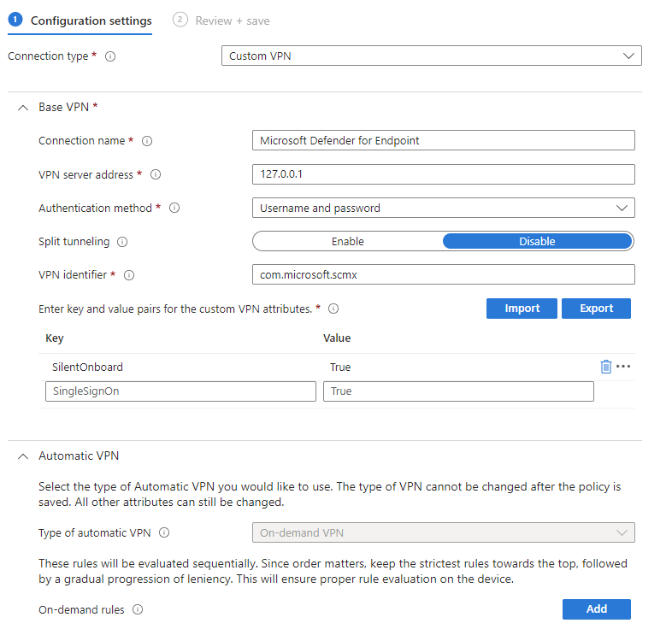Screen dimensions: 672x629
Task: Click the info icon next to Connection name
Action: 147,141
